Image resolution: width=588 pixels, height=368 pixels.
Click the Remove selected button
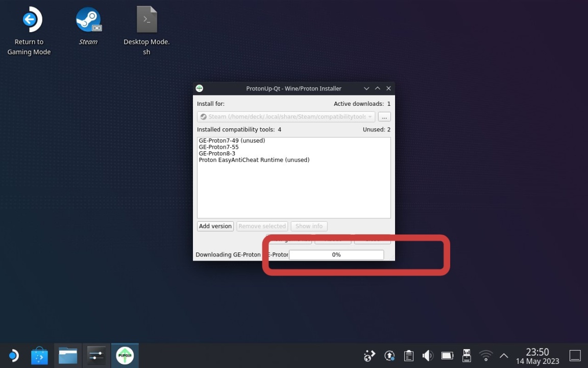(262, 226)
